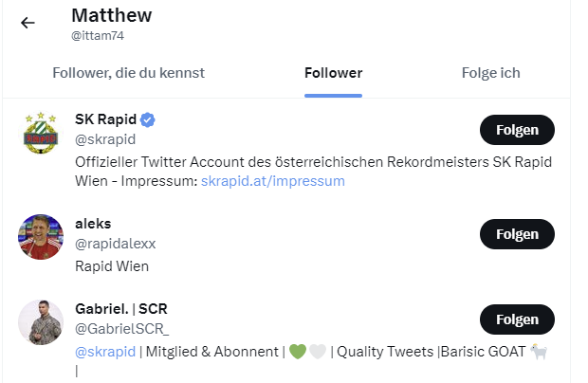Screen dimensions: 588x383
Task: Click @skrapid mention in Gabriel's bio
Action: pyautogui.click(x=104, y=351)
